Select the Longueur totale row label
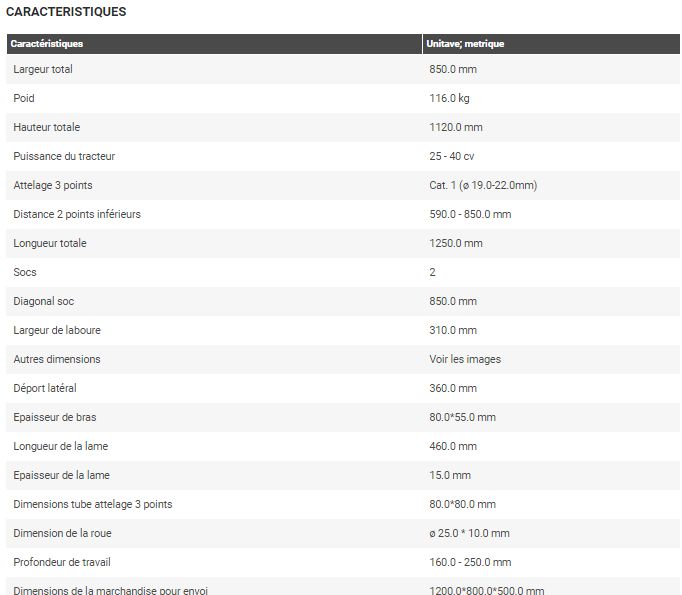 [x=50, y=243]
